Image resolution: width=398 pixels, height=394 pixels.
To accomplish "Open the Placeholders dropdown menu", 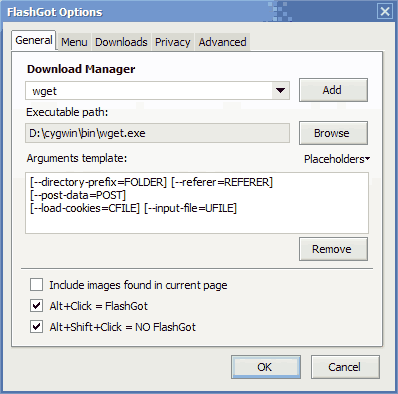I will (x=337, y=159).
